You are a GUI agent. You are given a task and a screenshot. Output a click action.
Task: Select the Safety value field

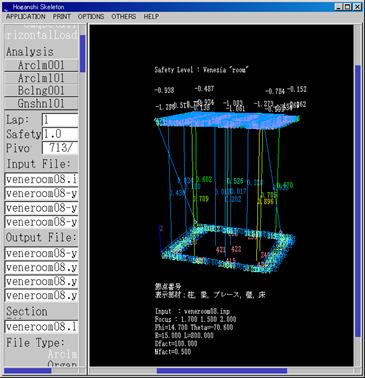coord(60,134)
